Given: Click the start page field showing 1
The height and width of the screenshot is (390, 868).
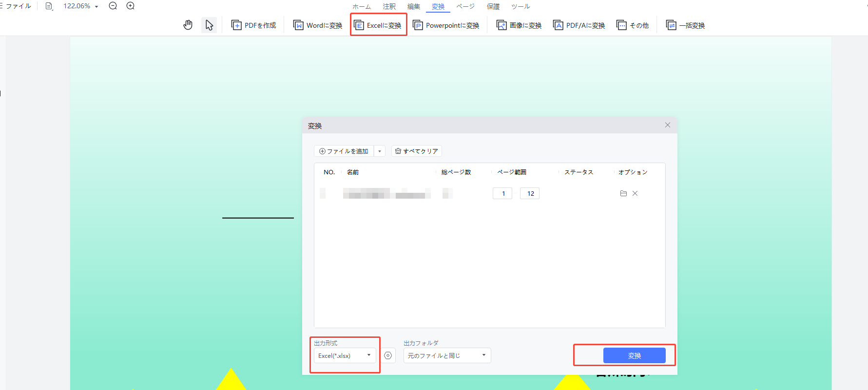Looking at the screenshot, I should click(502, 193).
